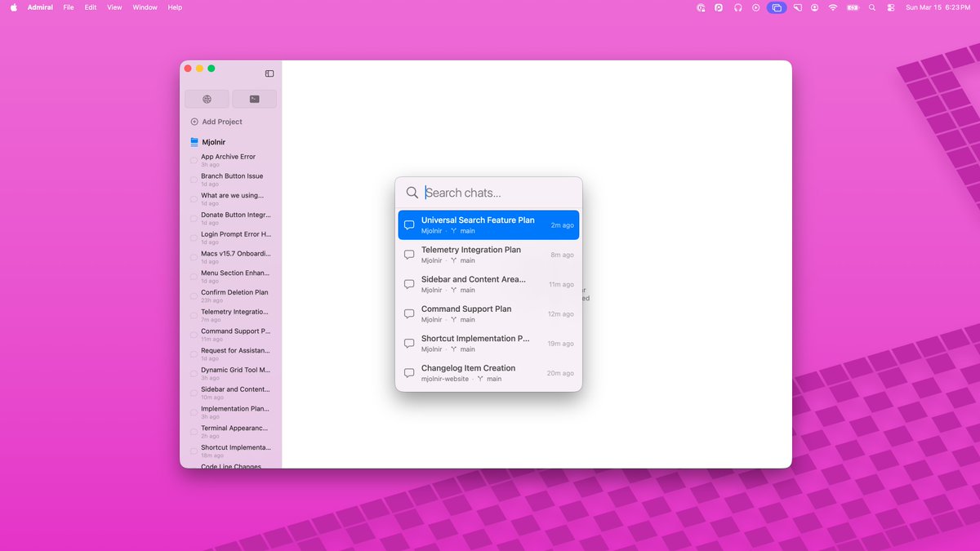
Task: Open Branch Button Issue chat in sidebar
Action: [231, 180]
